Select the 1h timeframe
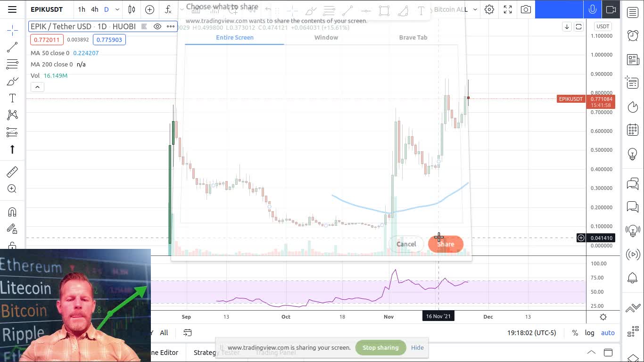The image size is (644, 362). tap(82, 9)
